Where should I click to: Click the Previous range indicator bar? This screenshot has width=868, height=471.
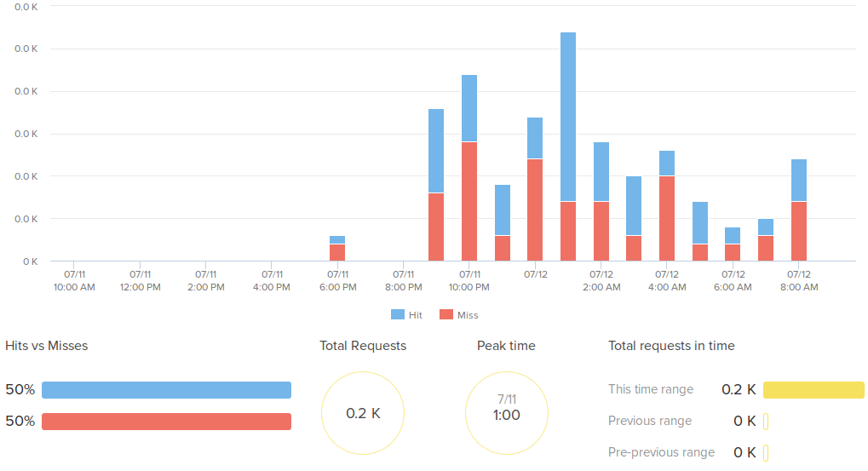click(766, 422)
